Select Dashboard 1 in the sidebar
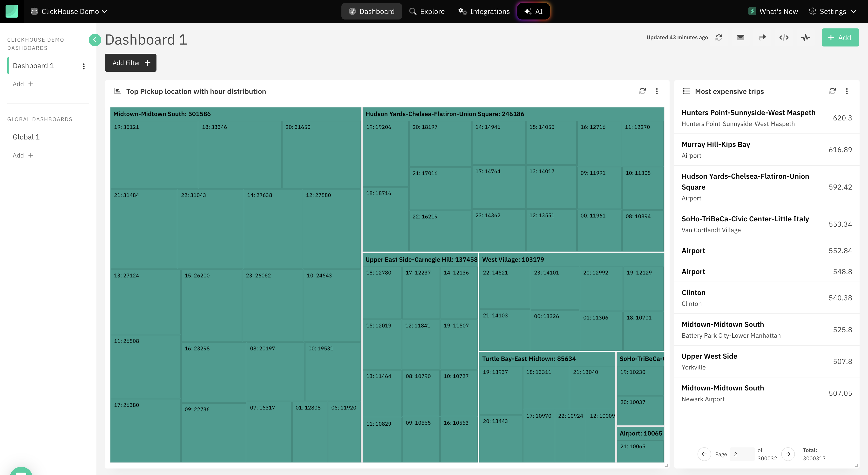This screenshot has width=868, height=475. click(x=33, y=66)
